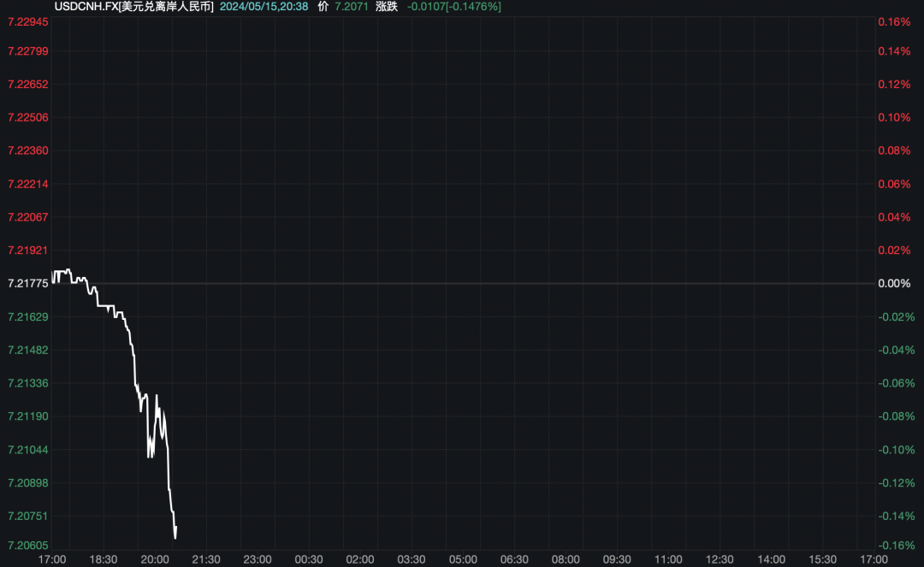Click the -0.10% percentage axis label
The image size is (924, 567).
click(897, 450)
